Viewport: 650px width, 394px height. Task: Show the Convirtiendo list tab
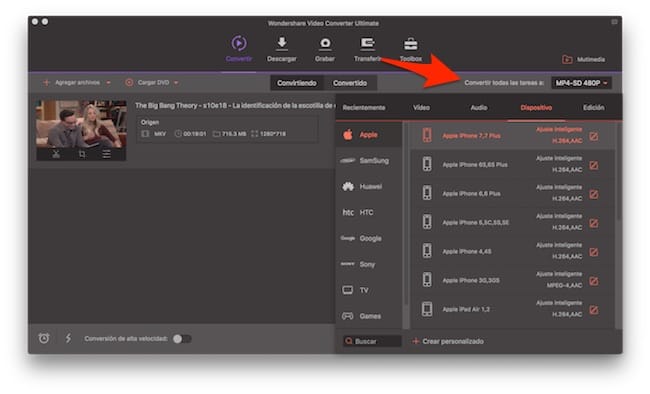click(x=297, y=83)
